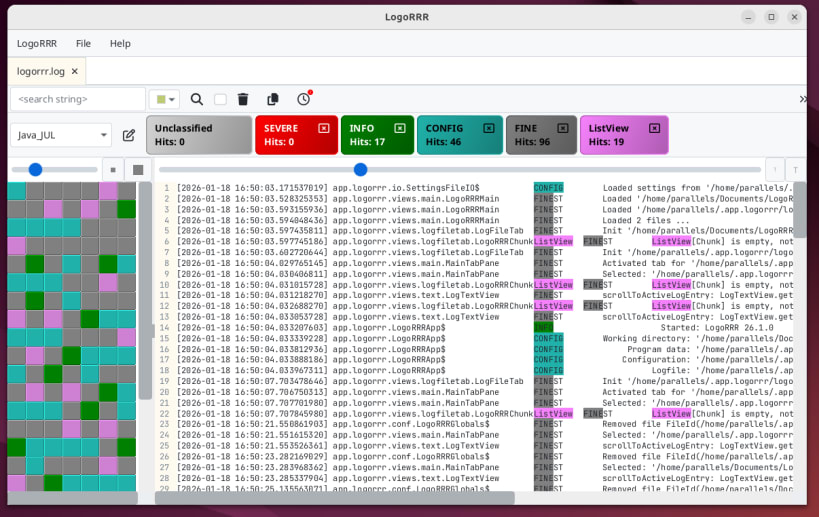Toggle the CONFIG filter button
This screenshot has width=819, height=517.
point(460,135)
